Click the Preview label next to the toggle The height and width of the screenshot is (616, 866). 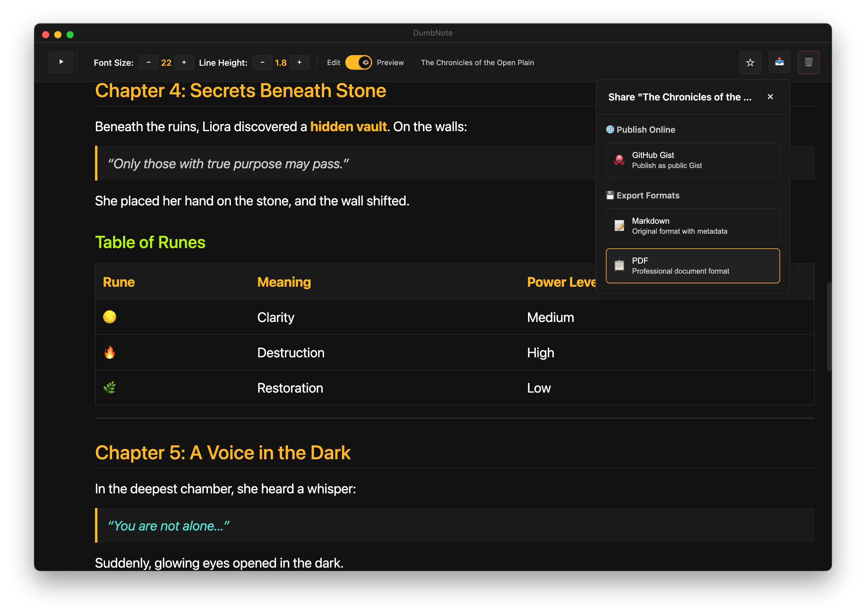tap(390, 63)
